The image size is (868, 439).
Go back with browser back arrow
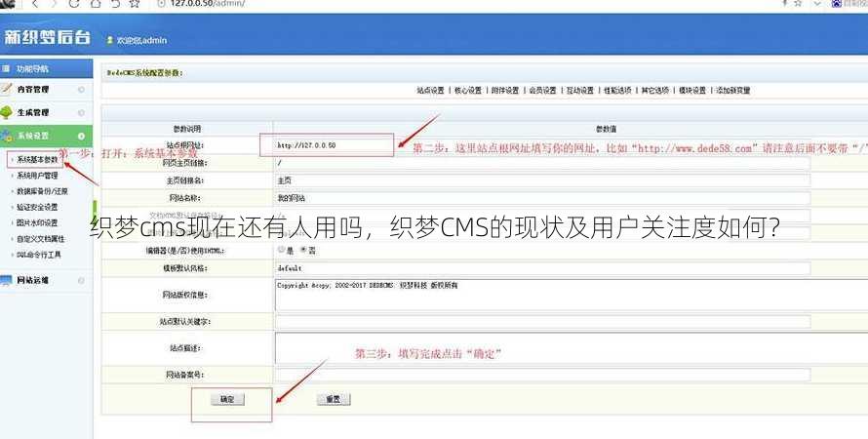click(x=35, y=3)
